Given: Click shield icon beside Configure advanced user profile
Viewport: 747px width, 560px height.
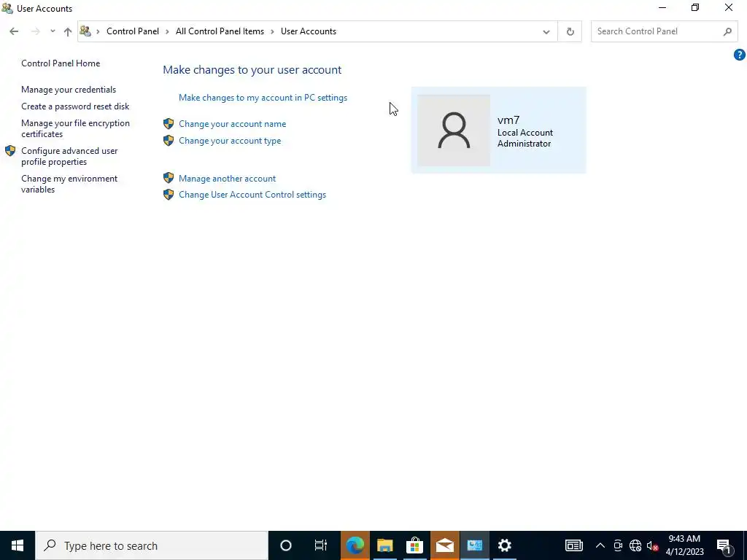Looking at the screenshot, I should tap(10, 151).
